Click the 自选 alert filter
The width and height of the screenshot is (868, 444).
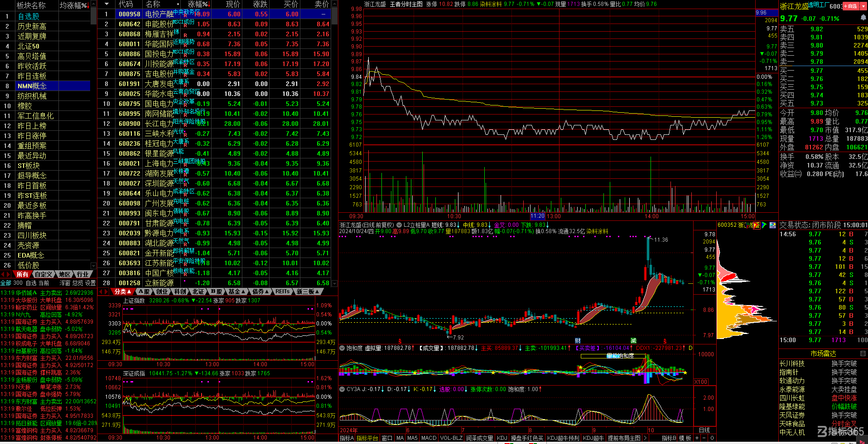pyautogui.click(x=31, y=283)
